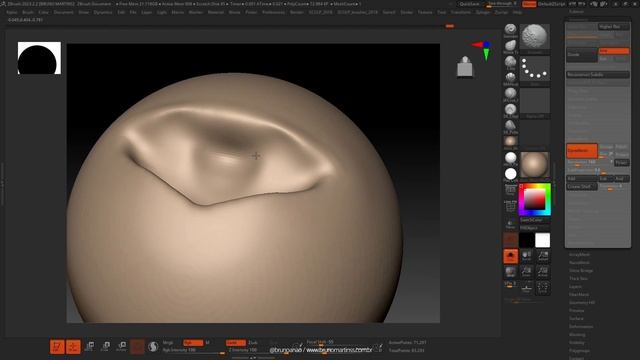
Task: Click the FillObject button
Action: pos(535,228)
